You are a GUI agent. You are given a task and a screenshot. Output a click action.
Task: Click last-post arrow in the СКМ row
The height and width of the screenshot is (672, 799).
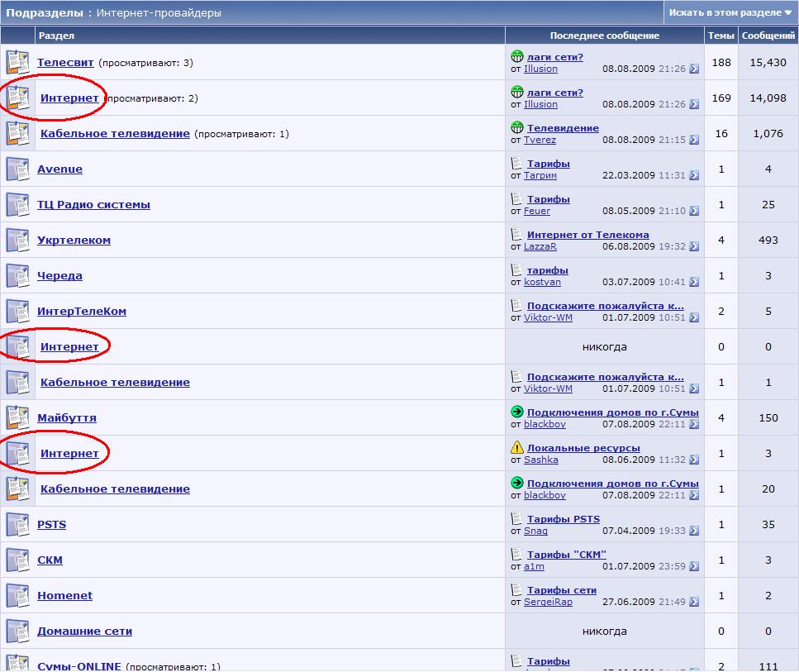pos(694,566)
